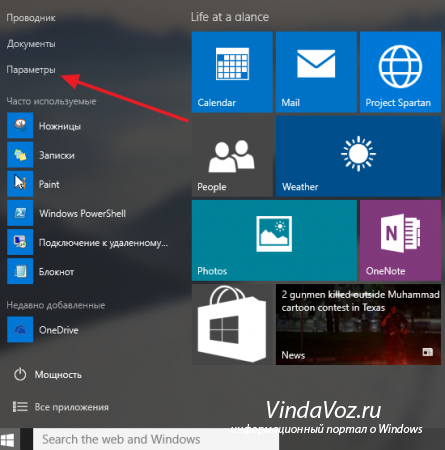Open the People tile
Viewport: 445px width, 450px height.
pos(232,156)
